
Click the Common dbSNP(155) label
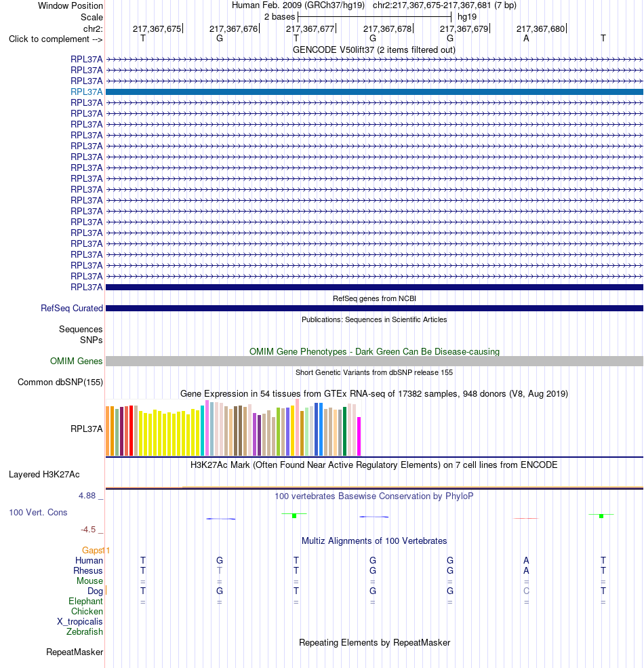coord(60,382)
